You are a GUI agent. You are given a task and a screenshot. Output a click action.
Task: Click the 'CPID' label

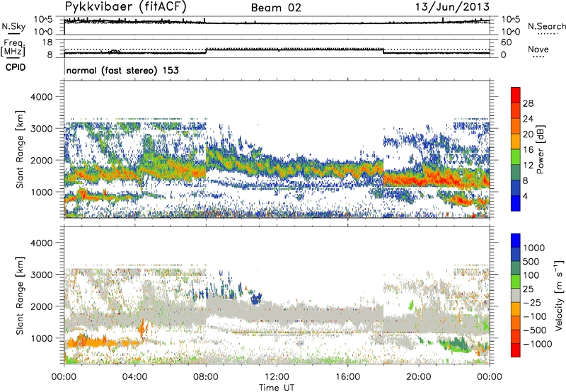coord(16,67)
